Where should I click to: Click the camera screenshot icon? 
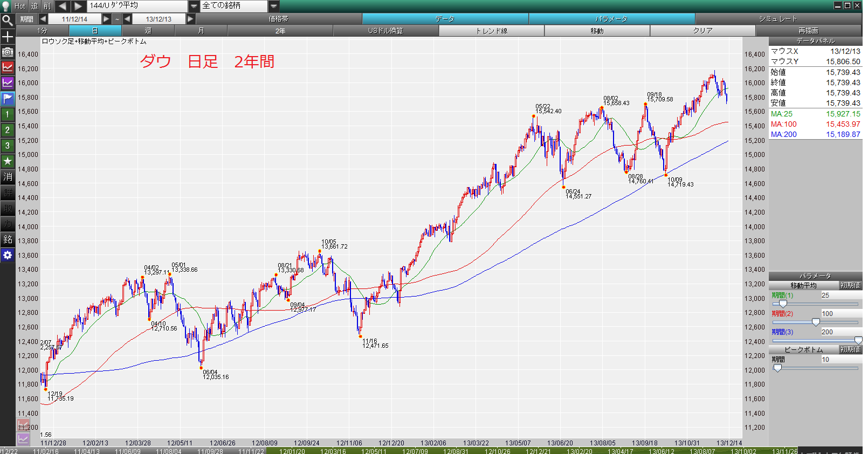click(x=8, y=52)
